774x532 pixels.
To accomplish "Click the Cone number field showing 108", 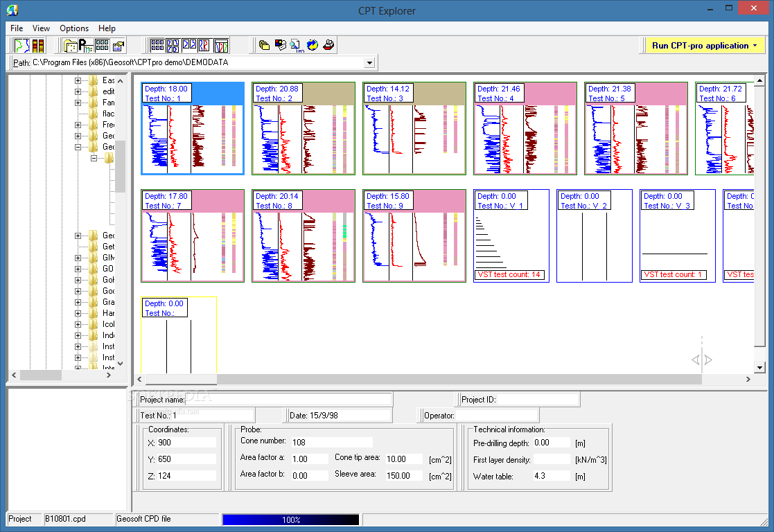I will click(332, 442).
